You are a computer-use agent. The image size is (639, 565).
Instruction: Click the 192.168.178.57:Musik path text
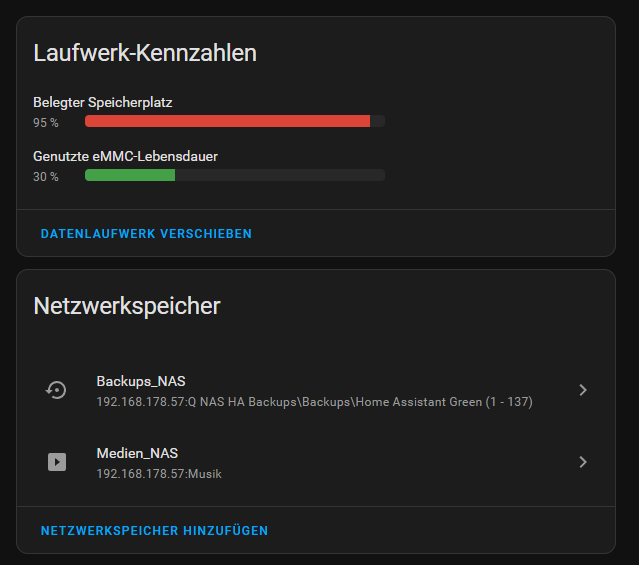[159, 474]
